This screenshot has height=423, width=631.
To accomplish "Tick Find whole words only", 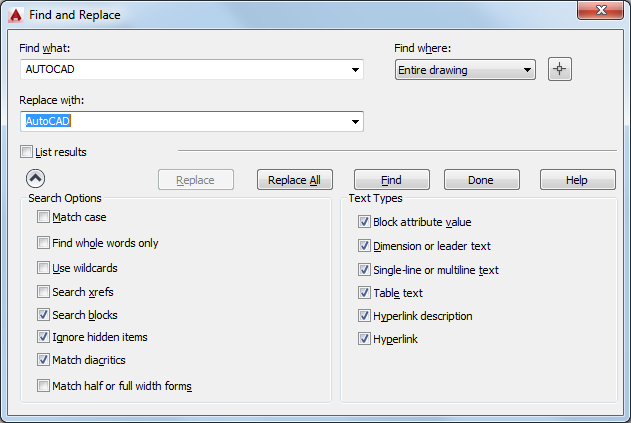I will click(43, 243).
